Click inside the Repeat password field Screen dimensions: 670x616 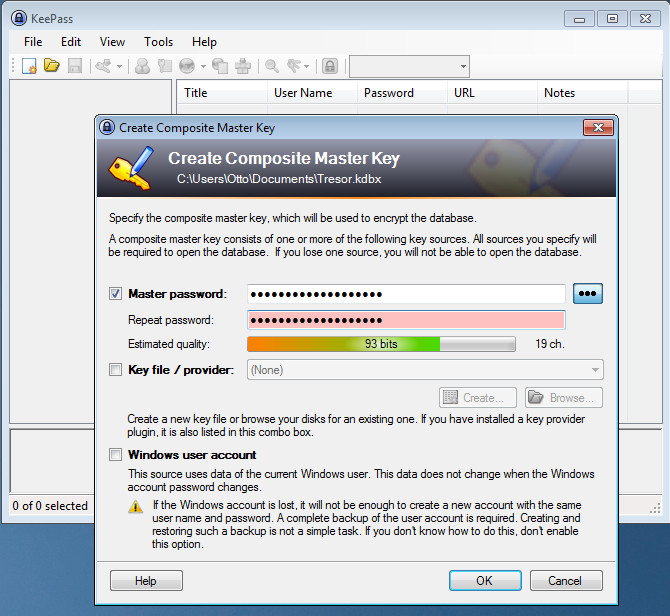point(406,320)
